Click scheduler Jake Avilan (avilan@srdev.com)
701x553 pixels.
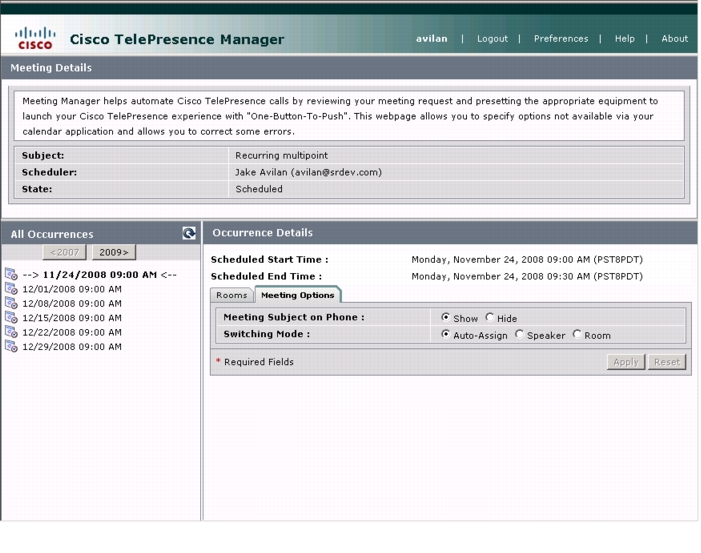click(308, 172)
